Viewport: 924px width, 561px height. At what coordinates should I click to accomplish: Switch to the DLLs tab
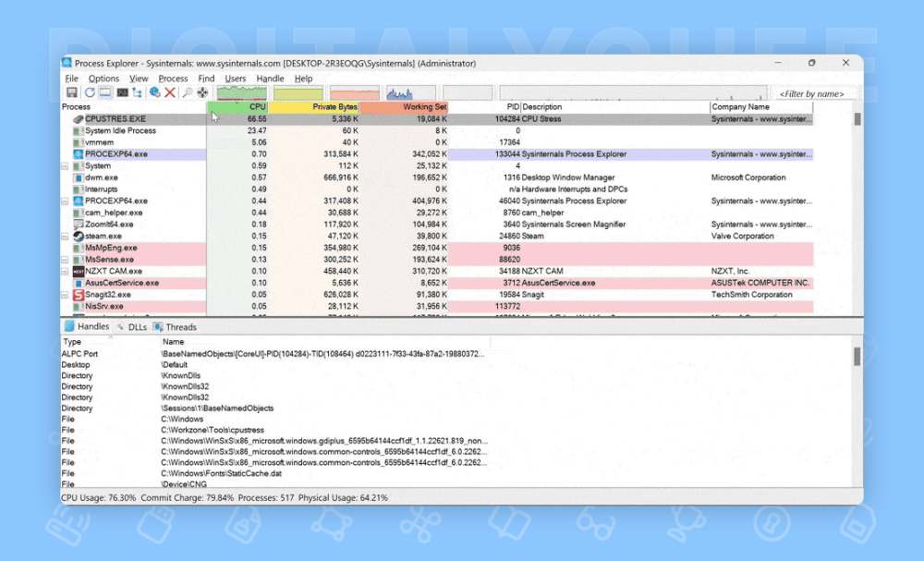tap(132, 327)
